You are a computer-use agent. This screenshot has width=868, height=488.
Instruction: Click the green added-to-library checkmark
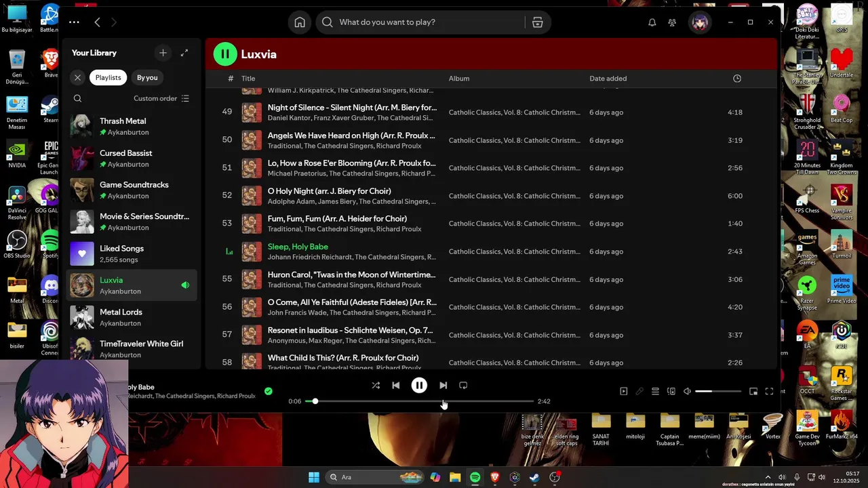pos(269,391)
